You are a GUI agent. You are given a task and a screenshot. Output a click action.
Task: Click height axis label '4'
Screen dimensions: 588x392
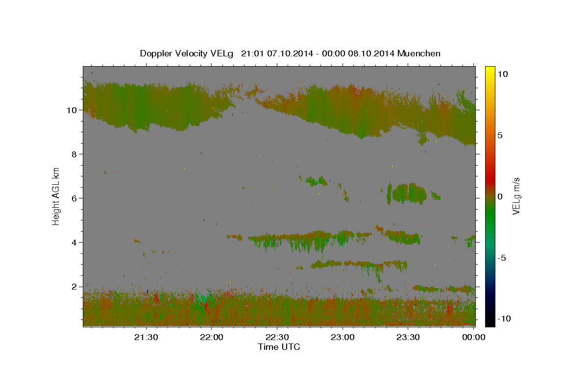pos(75,243)
